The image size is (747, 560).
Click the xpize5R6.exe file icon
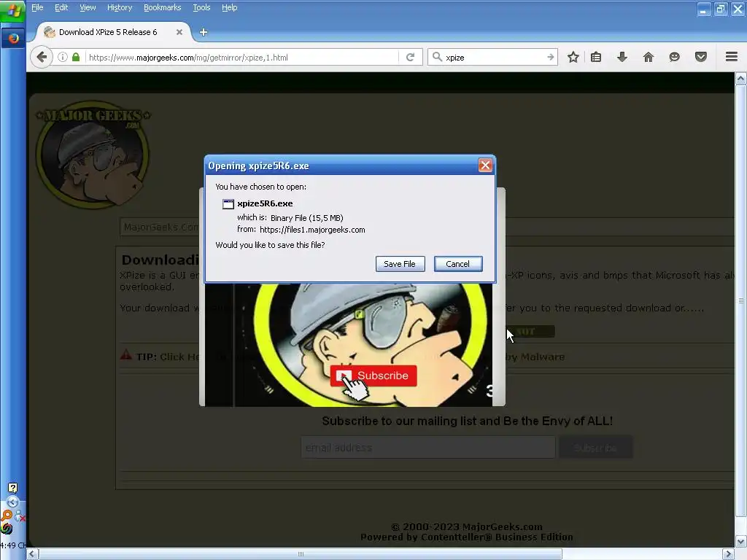point(228,204)
